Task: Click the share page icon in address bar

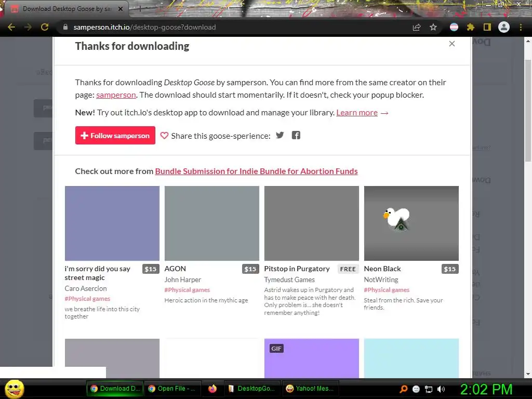Action: [x=417, y=27]
